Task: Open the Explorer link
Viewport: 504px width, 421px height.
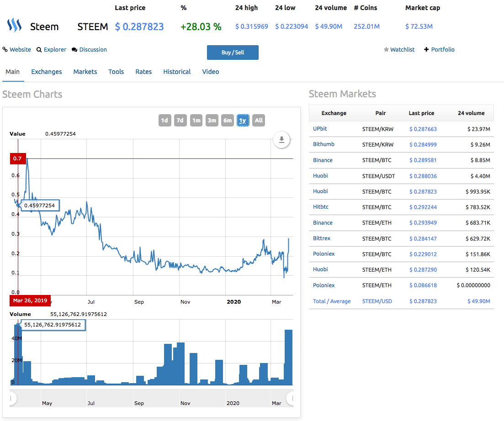Action: (x=55, y=49)
